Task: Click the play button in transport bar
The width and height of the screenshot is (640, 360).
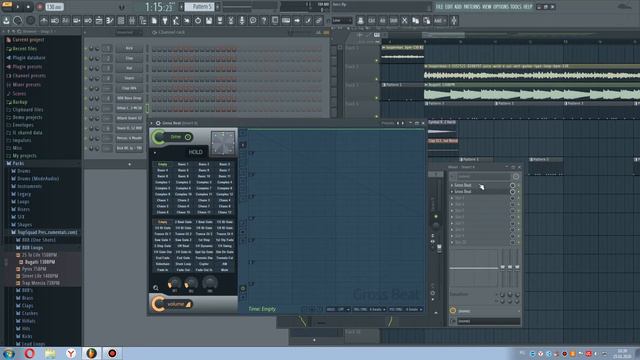Action: click(x=17, y=7)
